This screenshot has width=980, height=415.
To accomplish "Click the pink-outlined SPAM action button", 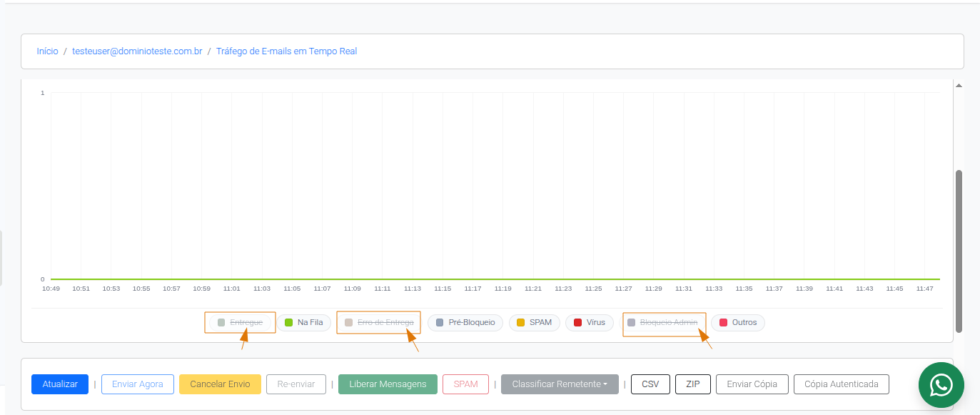I will 466,384.
